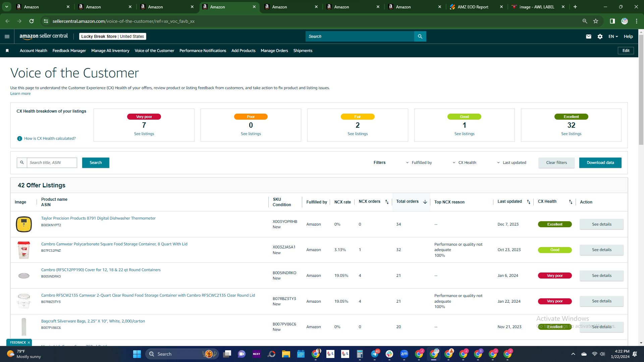Click the title/ASIN search magnifier icon
The image size is (644, 362).
22,163
